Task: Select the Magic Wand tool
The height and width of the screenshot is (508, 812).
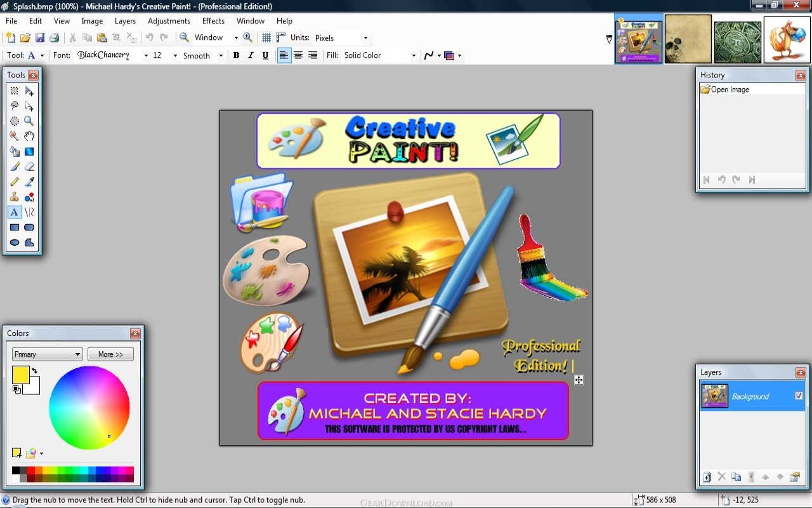Action: tap(14, 136)
